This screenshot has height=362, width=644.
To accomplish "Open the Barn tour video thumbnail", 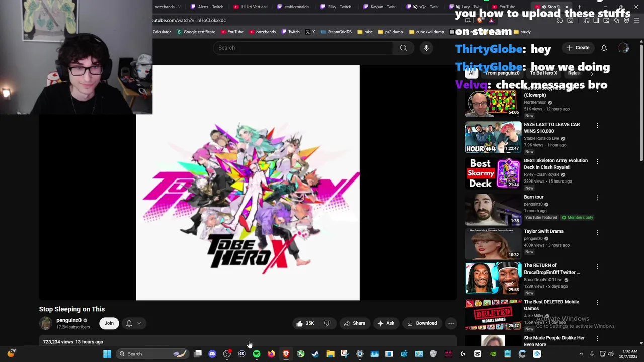I will [494, 209].
